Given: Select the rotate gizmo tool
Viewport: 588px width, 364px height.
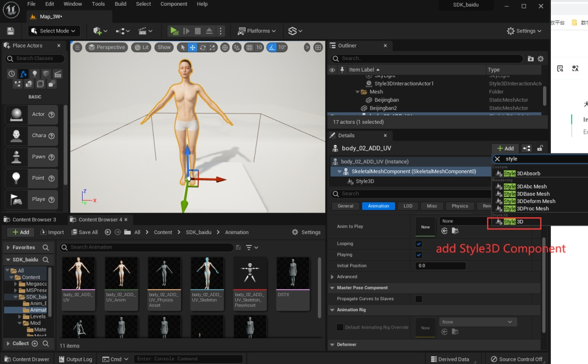Looking at the screenshot, I should click(202, 47).
